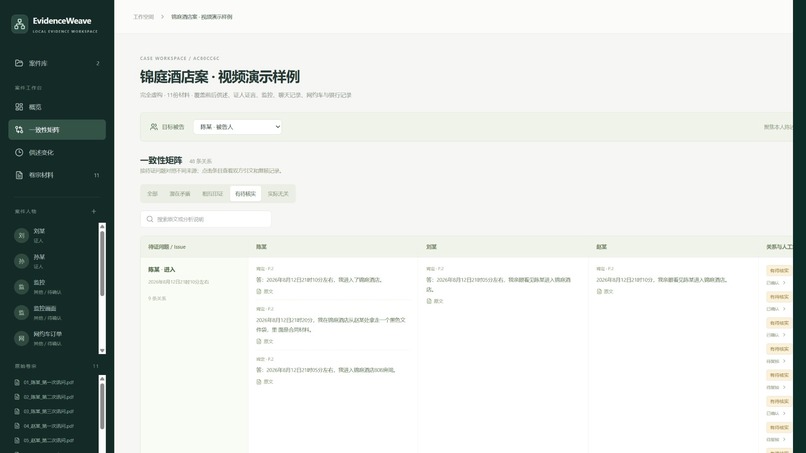
Task: Add a case person with plus icon
Action: [x=94, y=211]
